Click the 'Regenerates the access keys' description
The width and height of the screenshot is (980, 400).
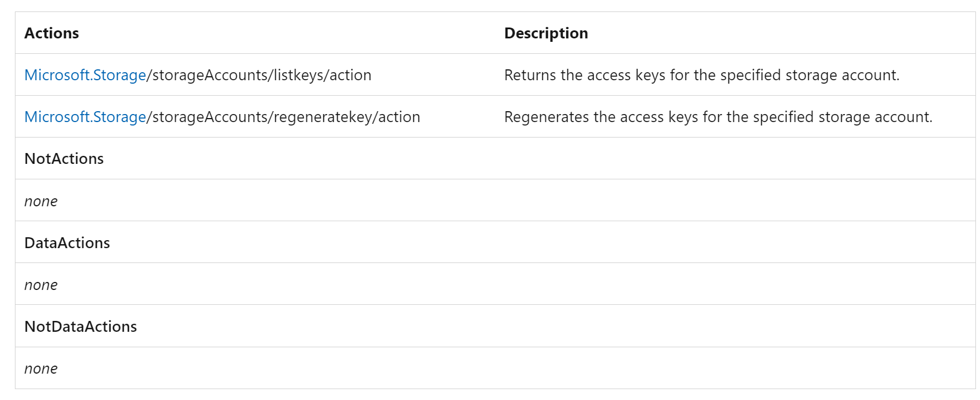[718, 117]
